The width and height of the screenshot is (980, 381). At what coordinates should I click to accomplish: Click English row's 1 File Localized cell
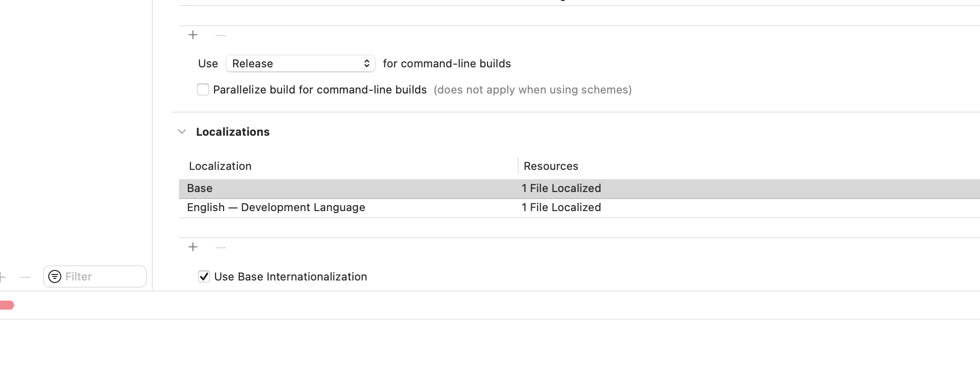(561, 208)
